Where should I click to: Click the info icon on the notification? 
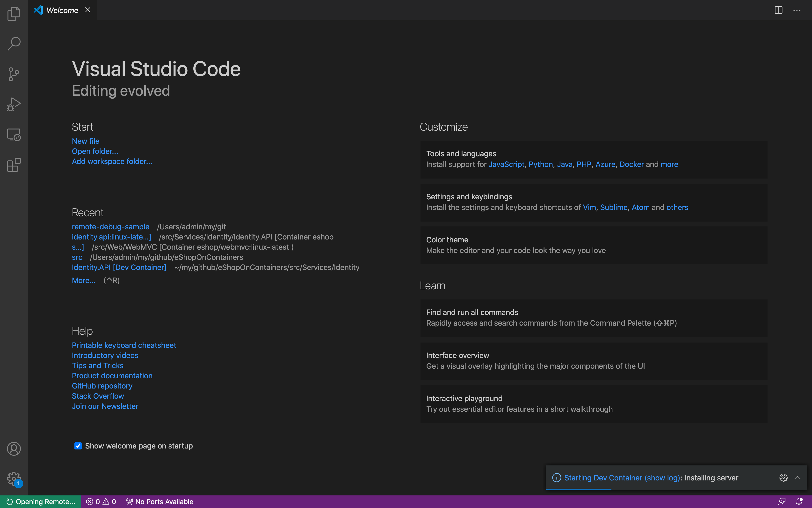coord(556,478)
